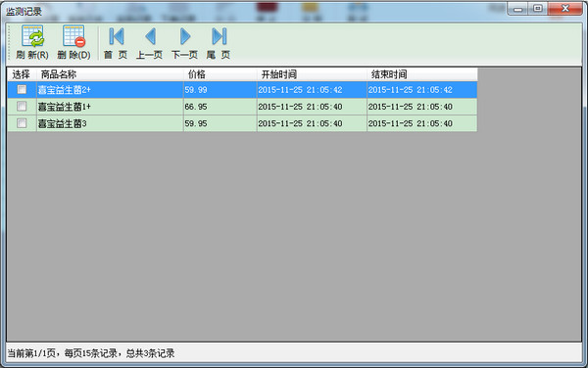Maximize the 监测记录 window
The width and height of the screenshot is (588, 368).
(538, 9)
